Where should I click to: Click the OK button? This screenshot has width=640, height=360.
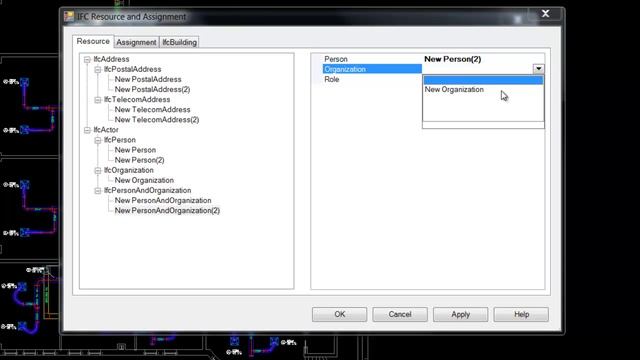point(340,314)
